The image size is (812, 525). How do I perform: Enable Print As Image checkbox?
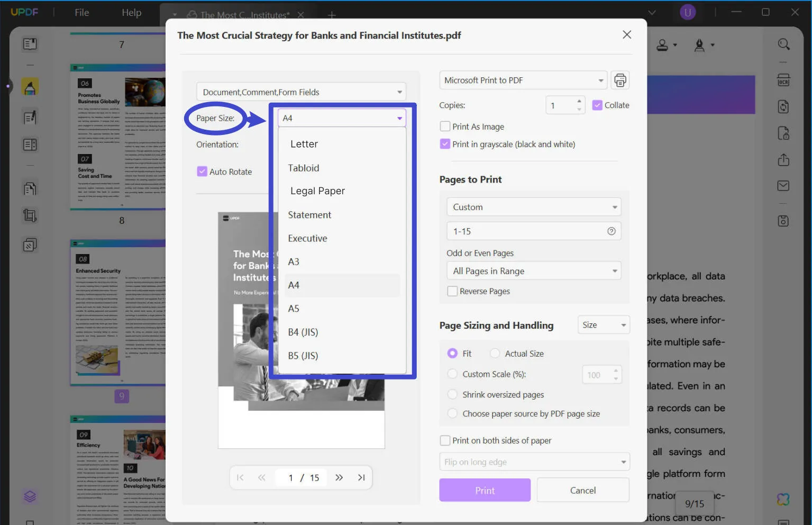click(445, 126)
